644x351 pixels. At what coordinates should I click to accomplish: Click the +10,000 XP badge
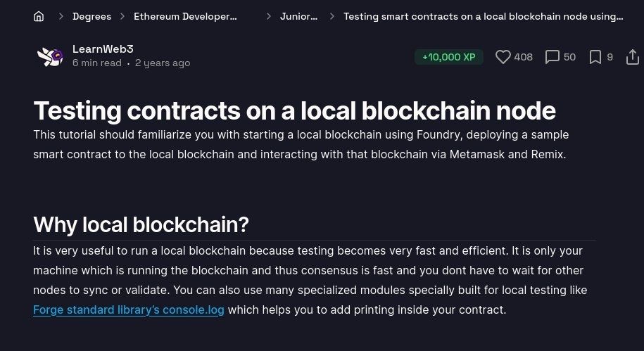[x=449, y=57]
